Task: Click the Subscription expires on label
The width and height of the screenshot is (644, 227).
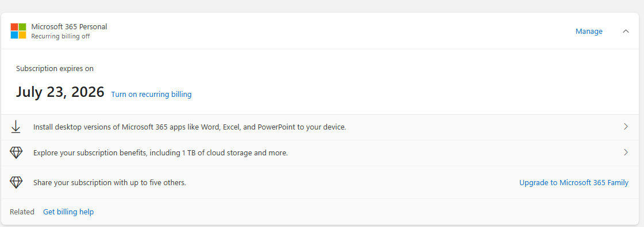Action: 55,68
